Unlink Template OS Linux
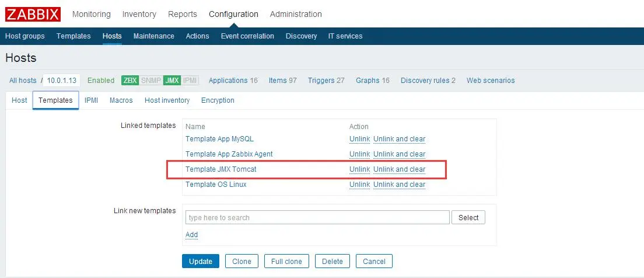The image size is (644, 278). click(x=360, y=185)
